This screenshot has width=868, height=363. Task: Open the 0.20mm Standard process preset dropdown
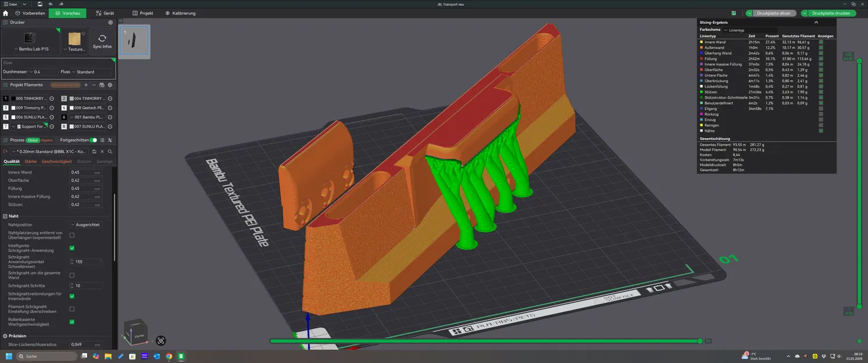49,152
